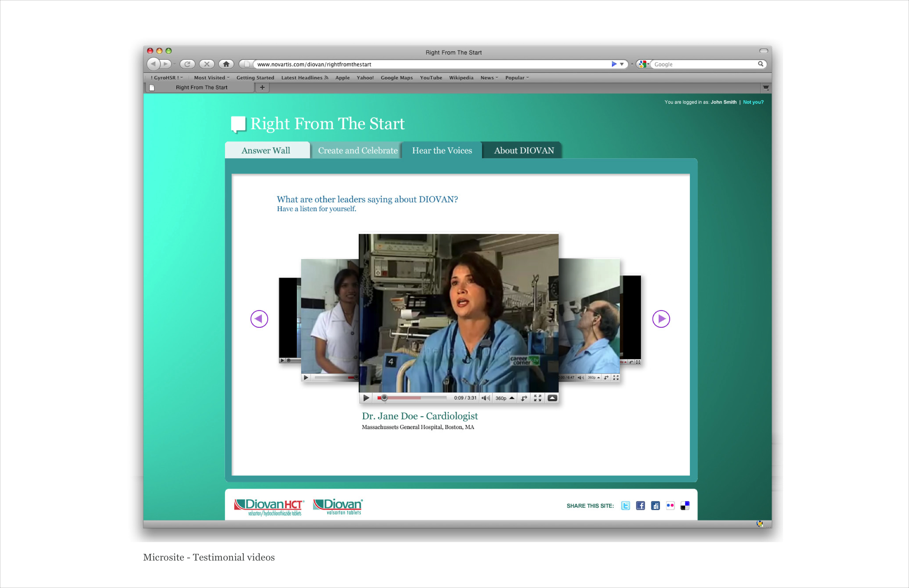The image size is (909, 588).
Task: Play the Dr. Jane Doe video
Action: [366, 398]
